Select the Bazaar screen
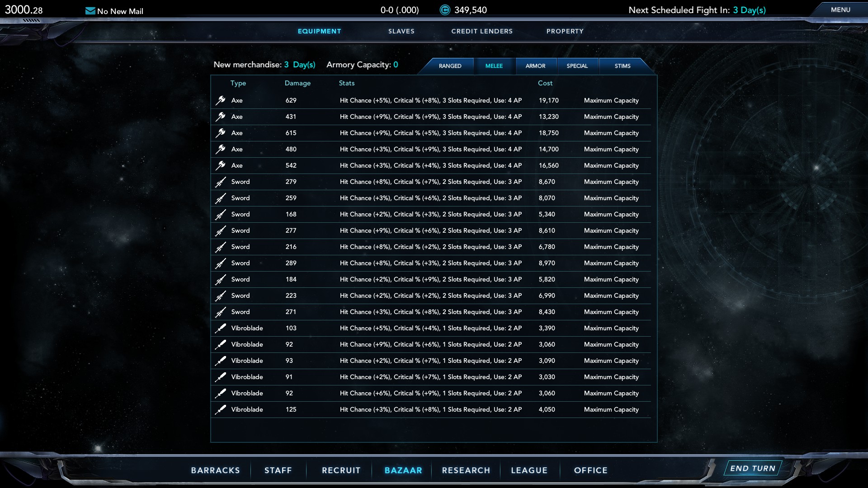The height and width of the screenshot is (488, 868). click(x=403, y=470)
